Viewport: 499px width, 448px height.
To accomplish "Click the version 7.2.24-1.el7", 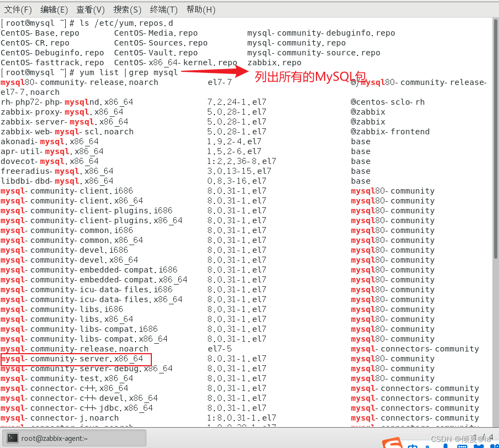I will [x=237, y=102].
